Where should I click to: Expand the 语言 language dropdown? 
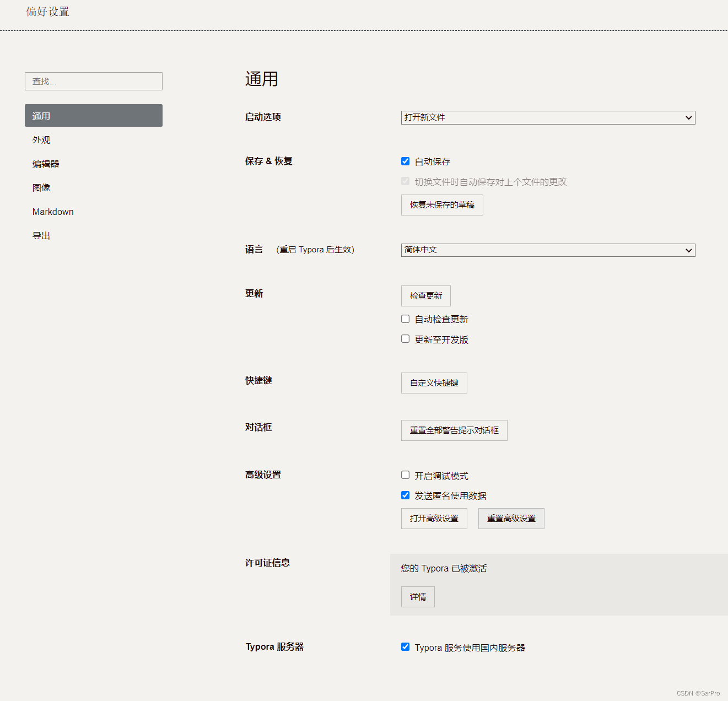tap(548, 250)
